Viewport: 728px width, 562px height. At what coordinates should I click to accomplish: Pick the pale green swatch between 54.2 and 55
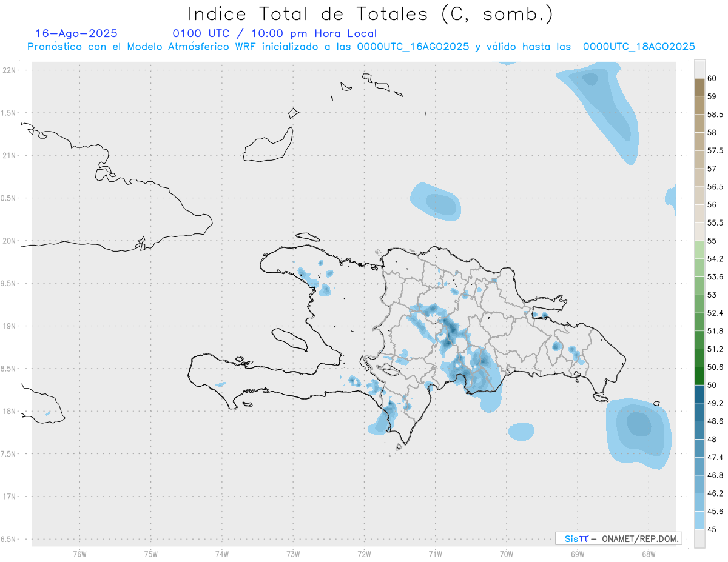pyautogui.click(x=699, y=250)
